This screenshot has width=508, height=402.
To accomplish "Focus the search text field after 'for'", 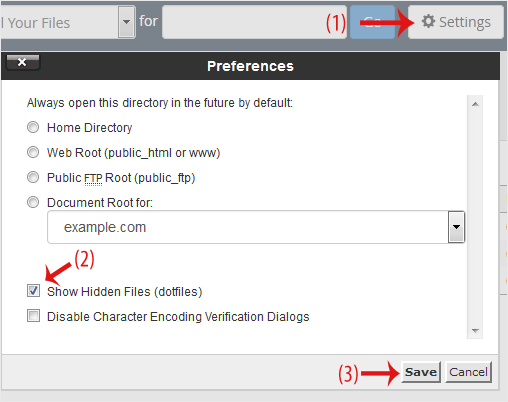I will [254, 22].
